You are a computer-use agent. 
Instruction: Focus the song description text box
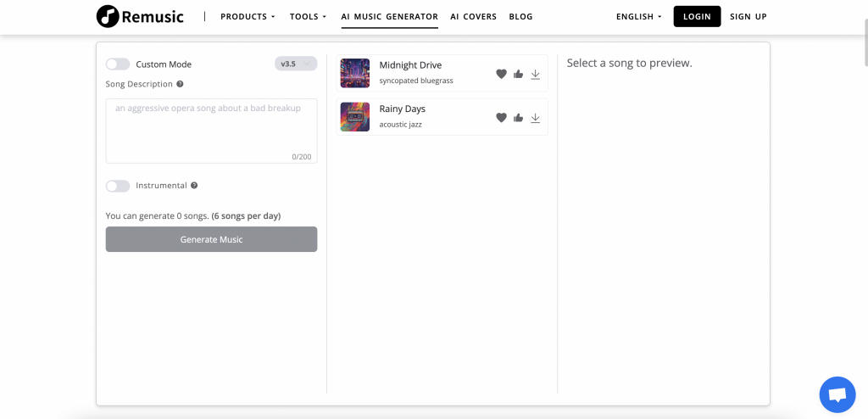[211, 131]
